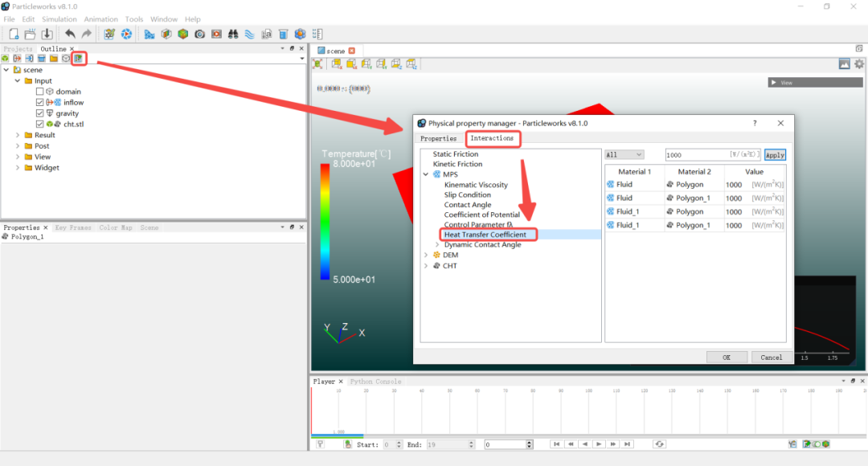This screenshot has width=868, height=466.
Task: Open the scene settings gear icon
Action: [x=859, y=63]
